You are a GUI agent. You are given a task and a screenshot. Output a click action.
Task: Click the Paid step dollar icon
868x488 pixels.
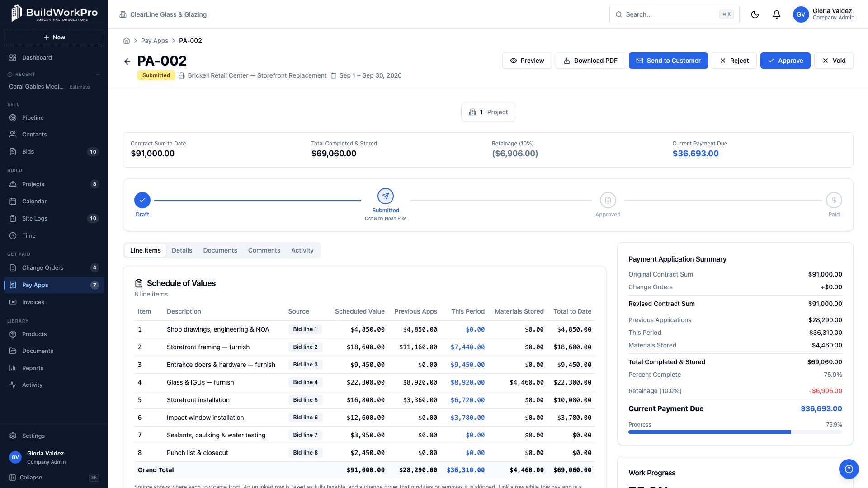click(x=834, y=200)
